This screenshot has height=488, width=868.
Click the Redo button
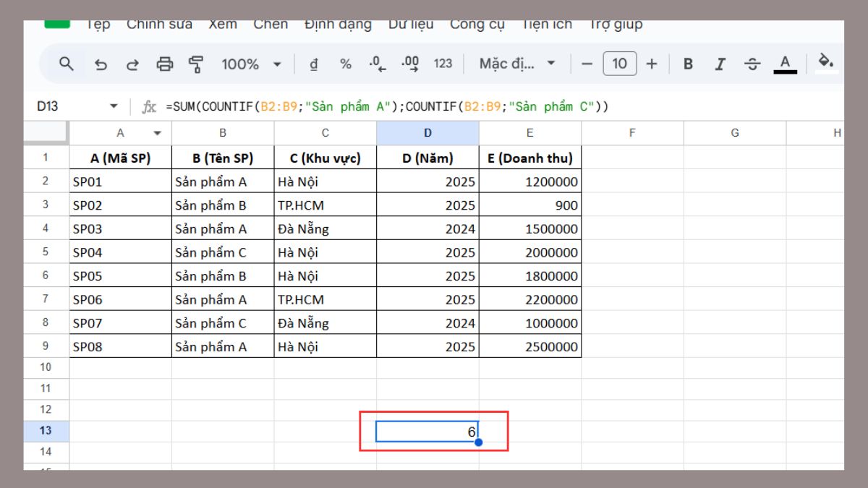coord(133,64)
